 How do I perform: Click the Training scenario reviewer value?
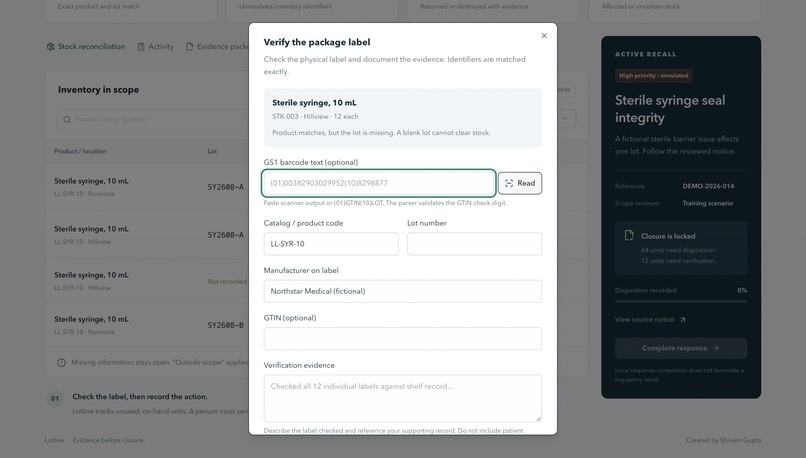pyautogui.click(x=707, y=203)
